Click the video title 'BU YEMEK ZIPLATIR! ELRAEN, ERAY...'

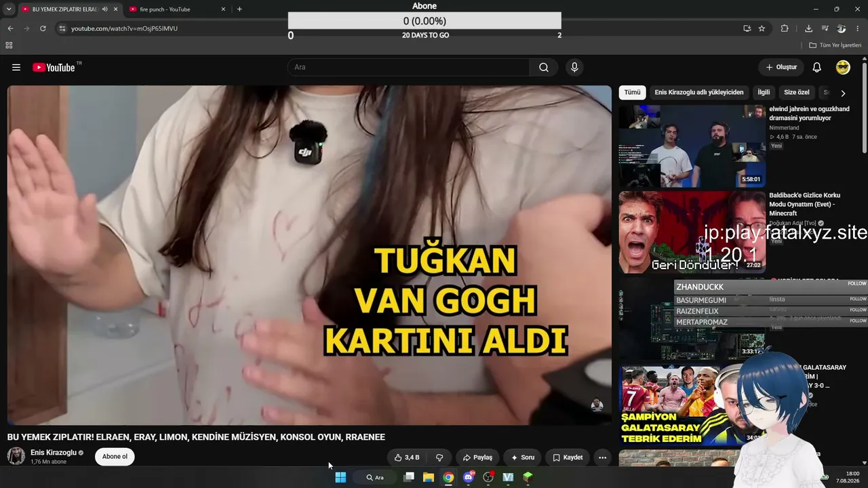196,437
